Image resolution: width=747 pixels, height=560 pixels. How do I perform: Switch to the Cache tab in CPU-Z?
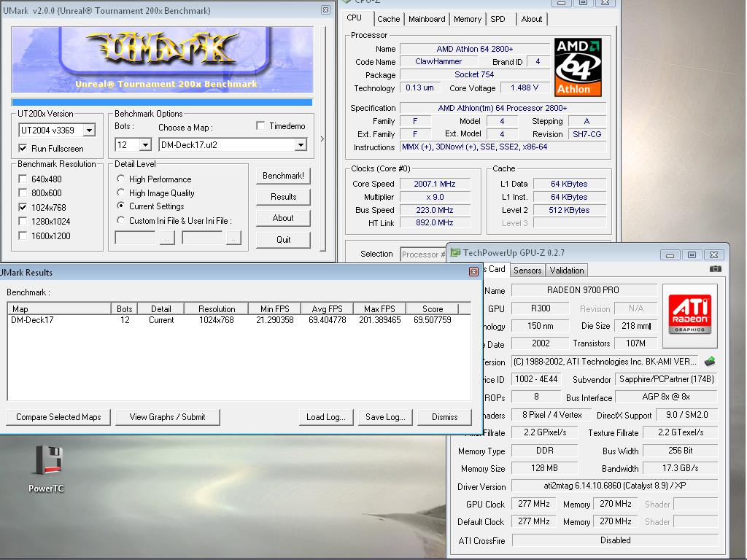click(389, 19)
